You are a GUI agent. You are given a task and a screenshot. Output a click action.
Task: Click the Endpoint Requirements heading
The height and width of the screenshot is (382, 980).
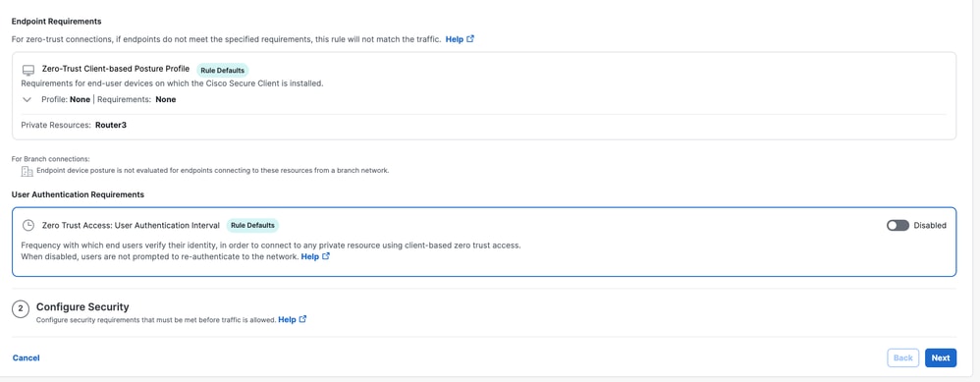point(56,22)
